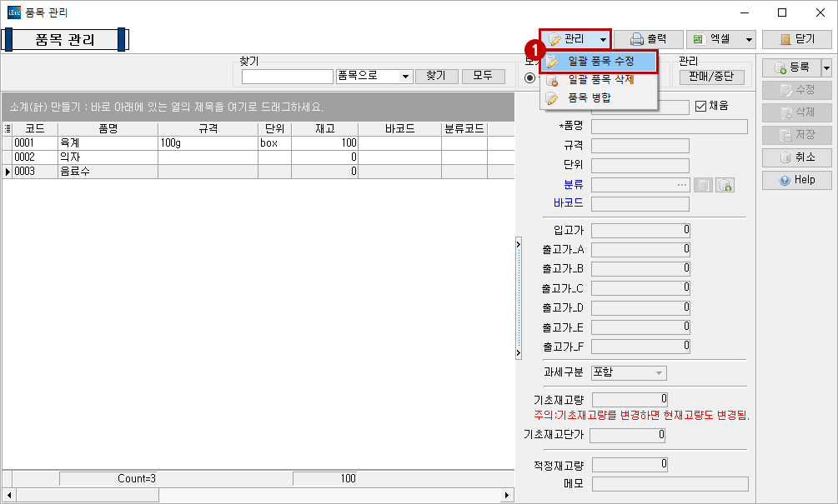The width and height of the screenshot is (838, 504).
Task: Click the horizontal scrollbar right arrow
Action: click(507, 496)
